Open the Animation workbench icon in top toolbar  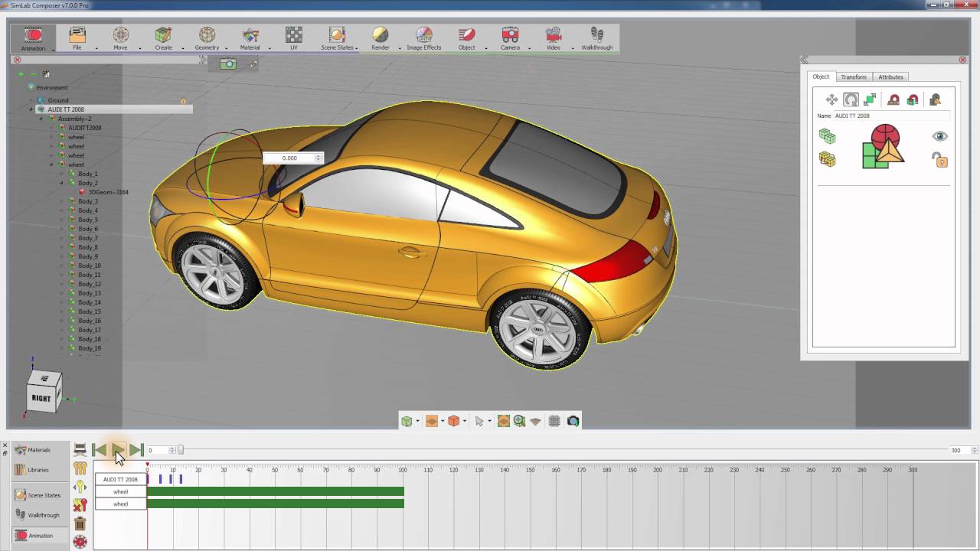[33, 38]
